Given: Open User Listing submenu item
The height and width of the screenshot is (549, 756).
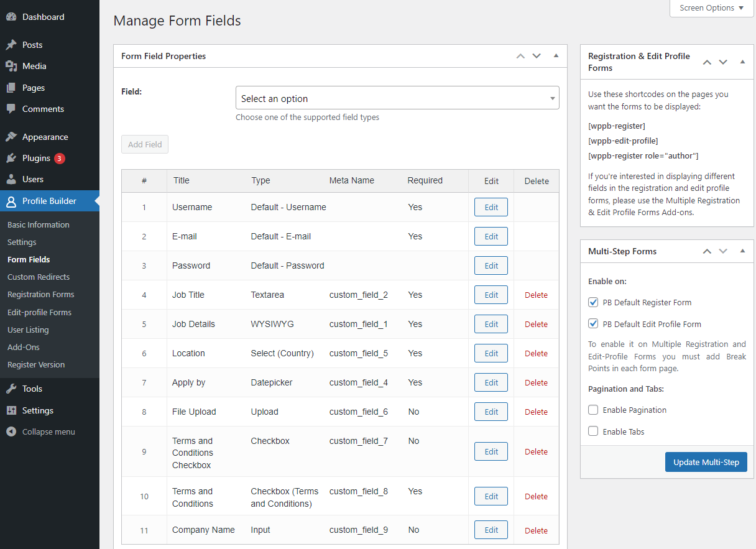Looking at the screenshot, I should pos(28,330).
